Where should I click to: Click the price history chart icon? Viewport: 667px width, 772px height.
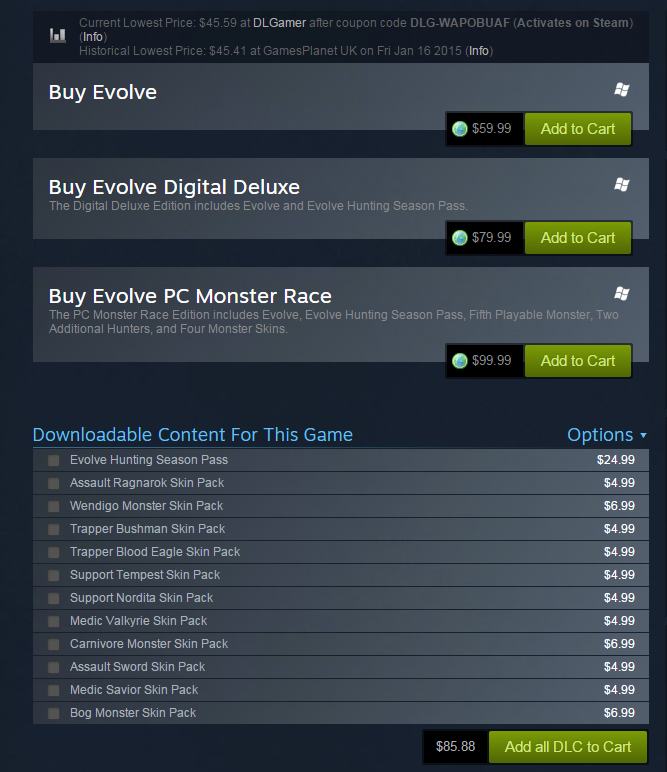click(58, 35)
